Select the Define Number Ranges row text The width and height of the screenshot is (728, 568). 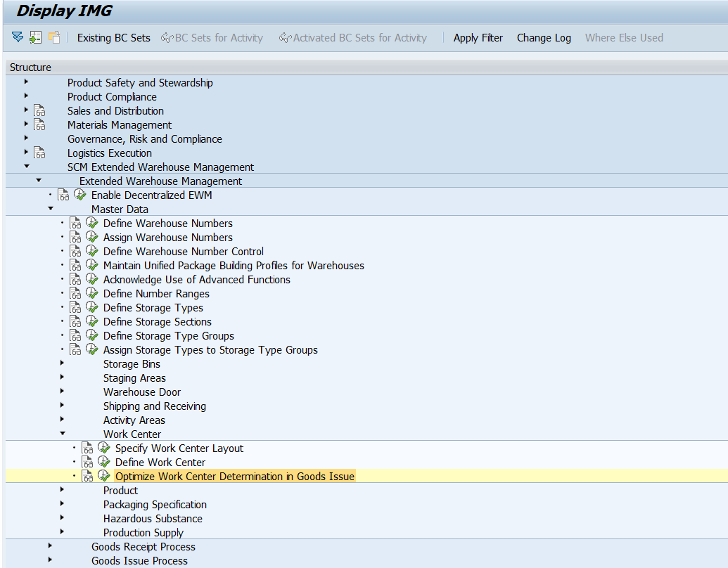click(x=156, y=294)
